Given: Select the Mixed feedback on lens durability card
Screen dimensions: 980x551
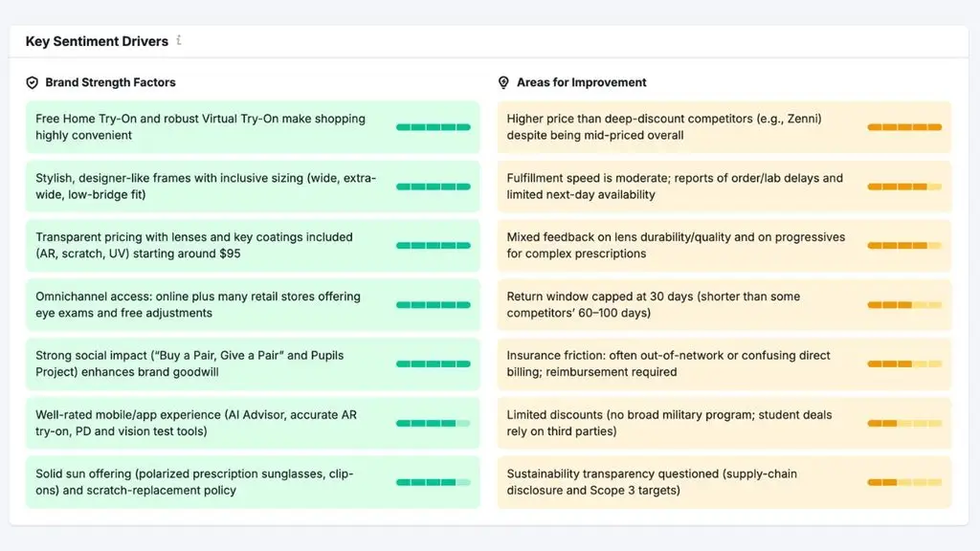Looking at the screenshot, I should [724, 246].
